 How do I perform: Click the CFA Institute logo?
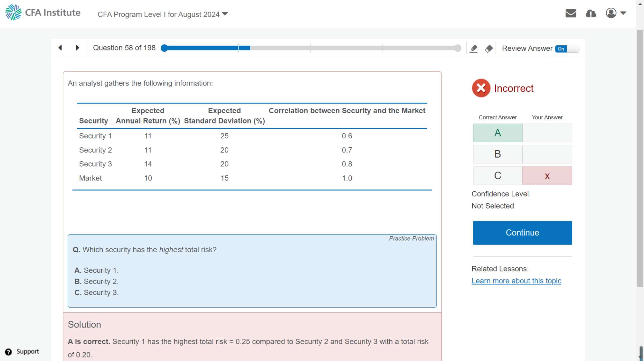(x=43, y=13)
